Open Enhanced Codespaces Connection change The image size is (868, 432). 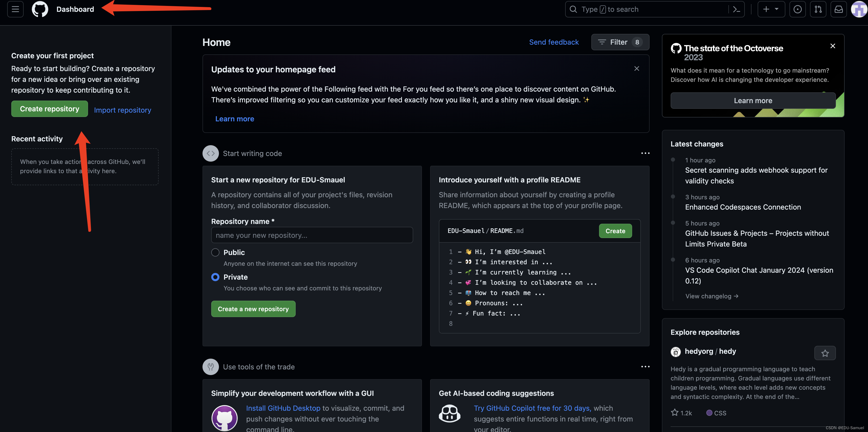click(x=743, y=207)
